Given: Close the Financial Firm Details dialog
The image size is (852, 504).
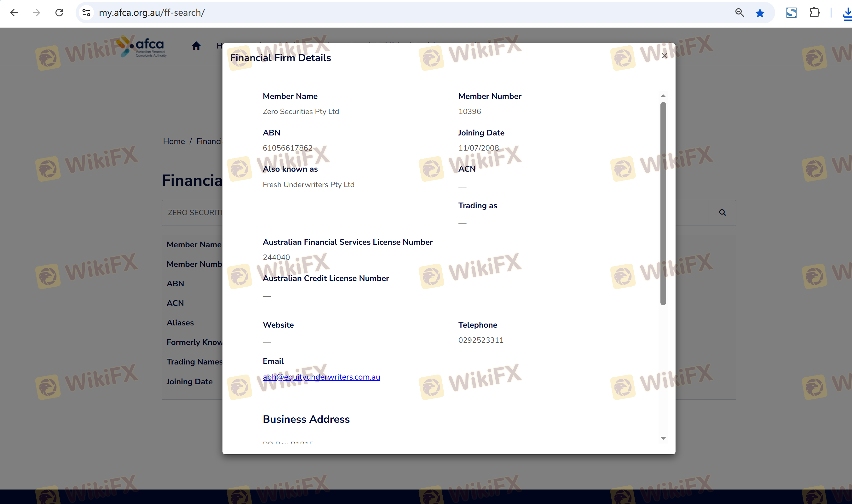Looking at the screenshot, I should pos(665,56).
